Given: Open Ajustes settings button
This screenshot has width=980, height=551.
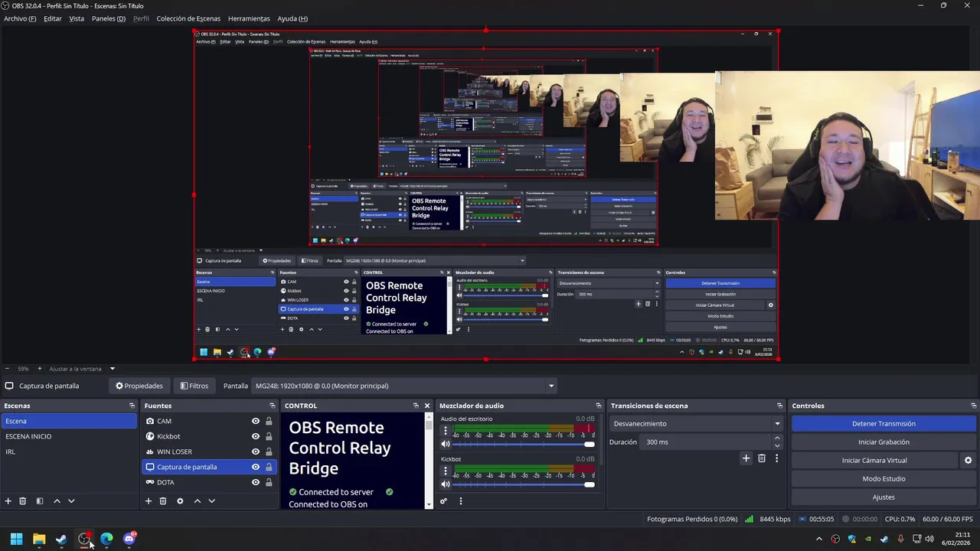Looking at the screenshot, I should click(884, 497).
